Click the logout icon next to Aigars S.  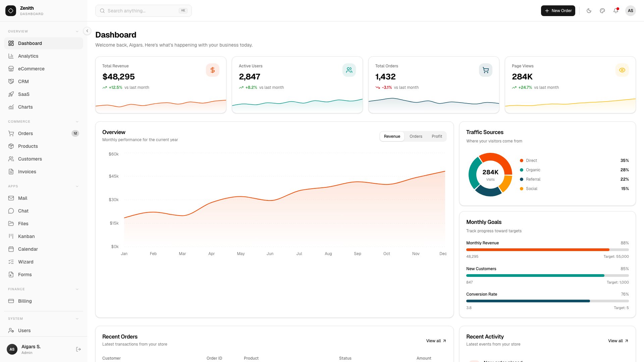pyautogui.click(x=78, y=349)
